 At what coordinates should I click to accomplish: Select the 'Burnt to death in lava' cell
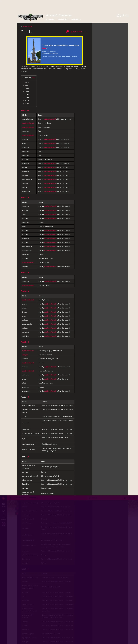[57, 444]
